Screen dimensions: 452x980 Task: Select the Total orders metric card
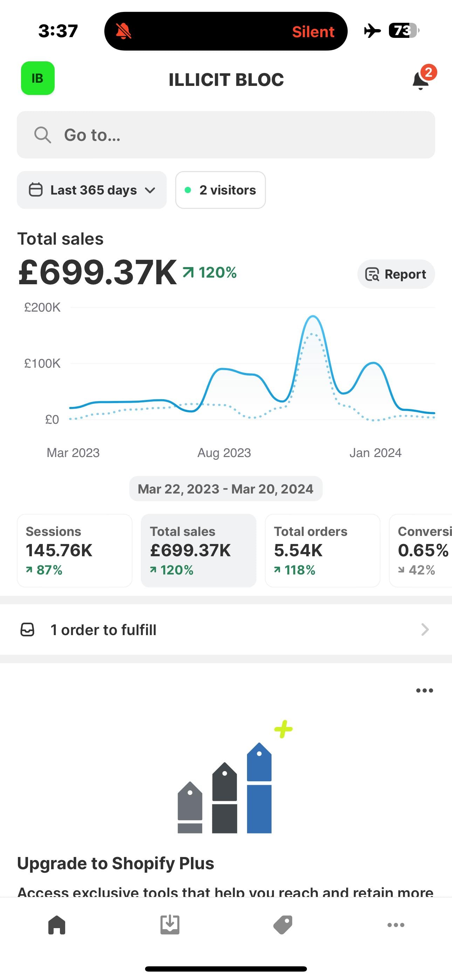pyautogui.click(x=322, y=551)
